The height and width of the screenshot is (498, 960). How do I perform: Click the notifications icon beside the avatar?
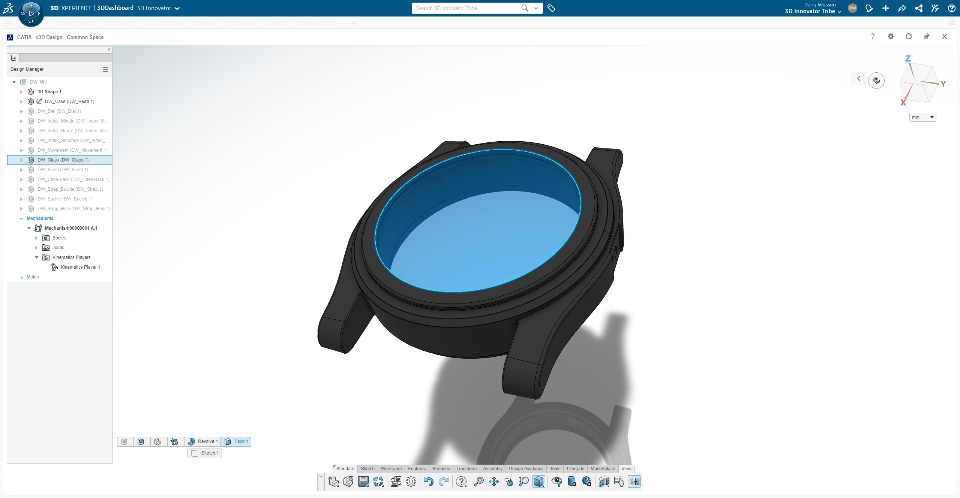[x=869, y=8]
